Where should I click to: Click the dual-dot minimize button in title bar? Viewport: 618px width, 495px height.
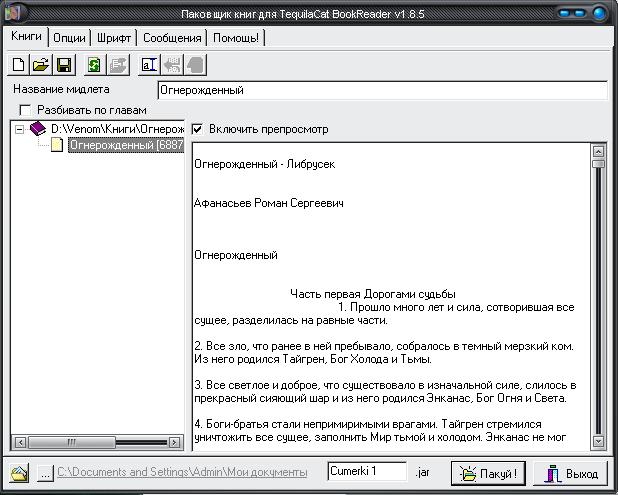tap(572, 13)
